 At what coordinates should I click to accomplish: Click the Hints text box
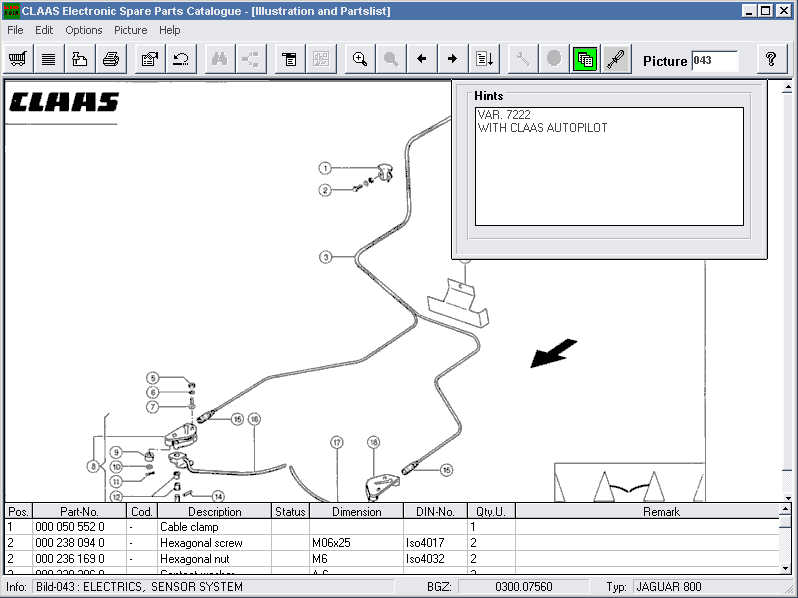pyautogui.click(x=609, y=166)
